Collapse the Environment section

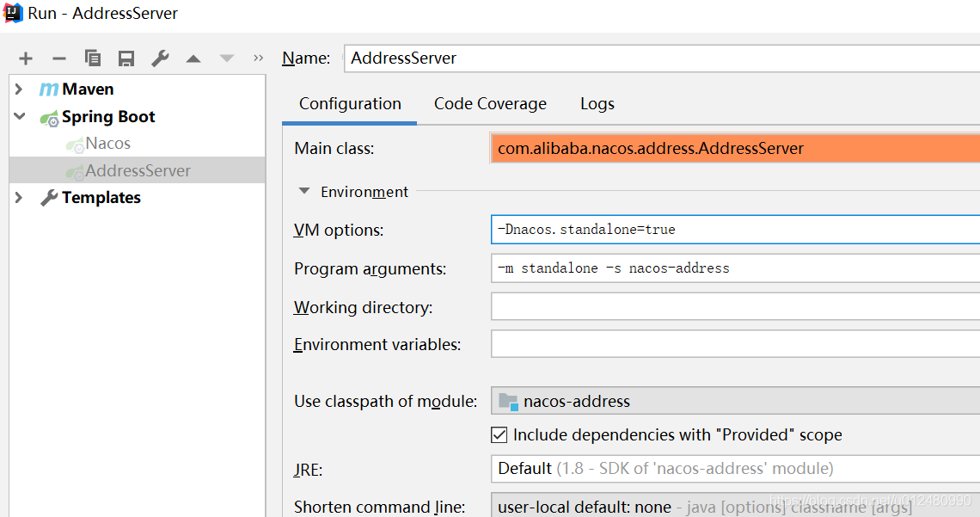303,192
